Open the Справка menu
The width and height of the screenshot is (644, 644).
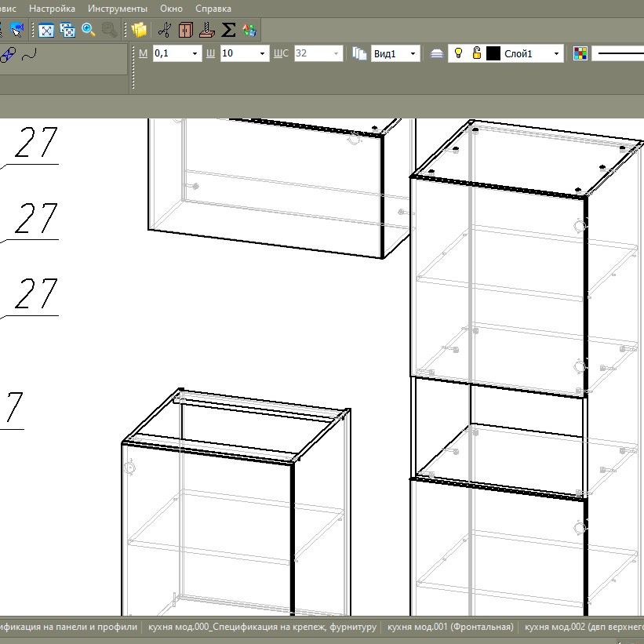[x=213, y=9]
